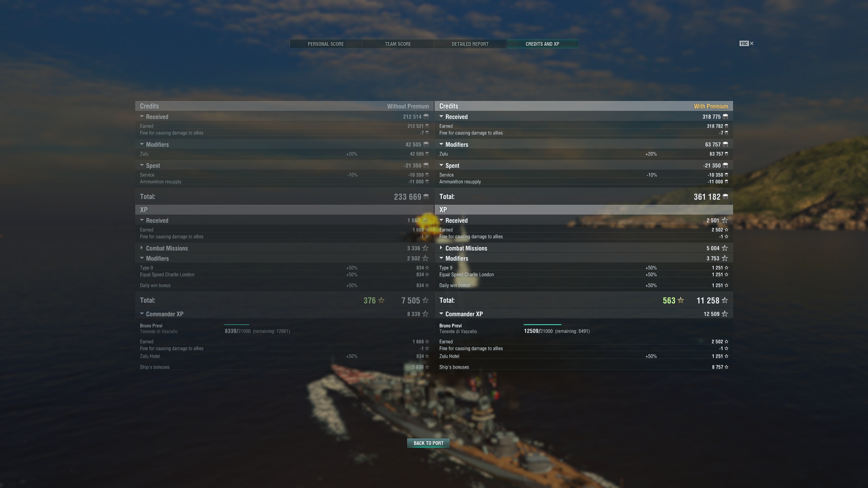This screenshot has width=868, height=488.
Task: Click the coin icon beside premium Received 318 775
Action: [725, 117]
